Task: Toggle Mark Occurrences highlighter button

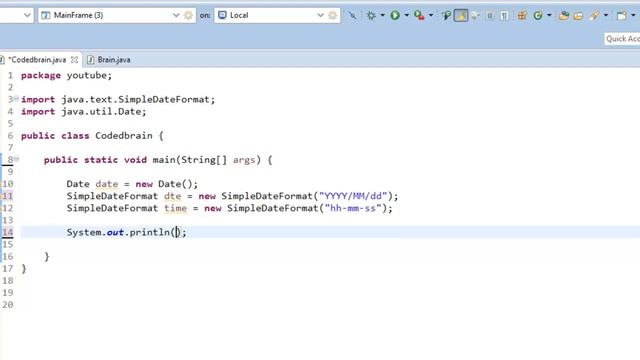Action: [461, 16]
